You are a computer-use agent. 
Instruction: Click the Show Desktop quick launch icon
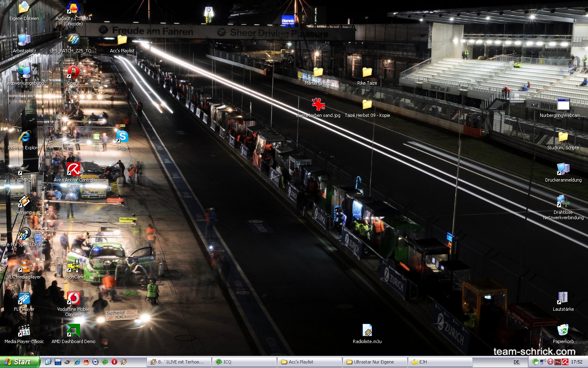(48, 362)
